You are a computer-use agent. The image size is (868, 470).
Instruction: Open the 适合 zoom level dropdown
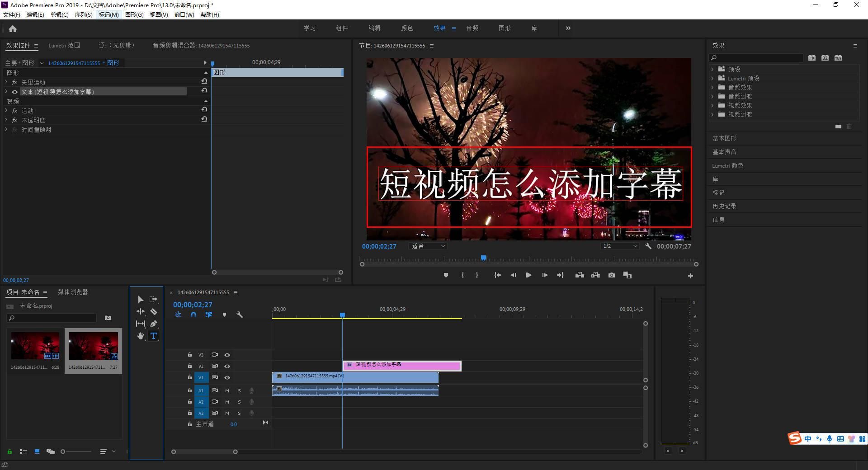(428, 246)
